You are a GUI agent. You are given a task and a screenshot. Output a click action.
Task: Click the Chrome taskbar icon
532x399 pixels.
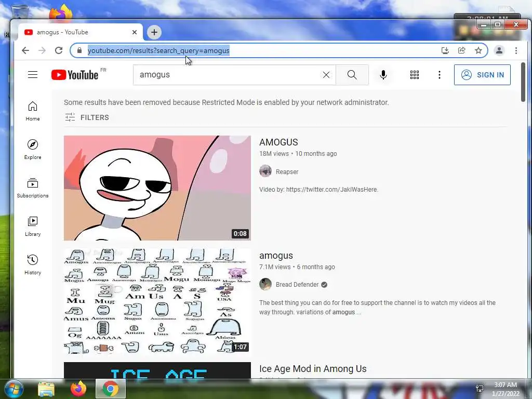[110, 389]
